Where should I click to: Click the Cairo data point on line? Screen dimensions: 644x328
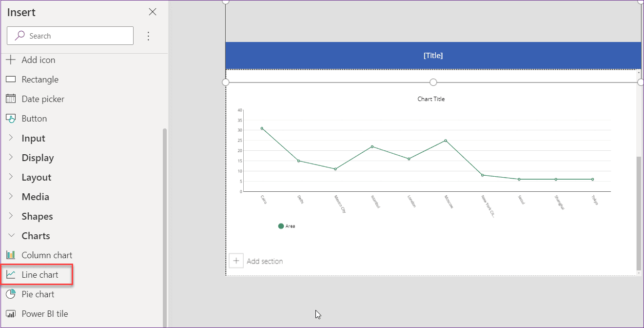click(262, 128)
